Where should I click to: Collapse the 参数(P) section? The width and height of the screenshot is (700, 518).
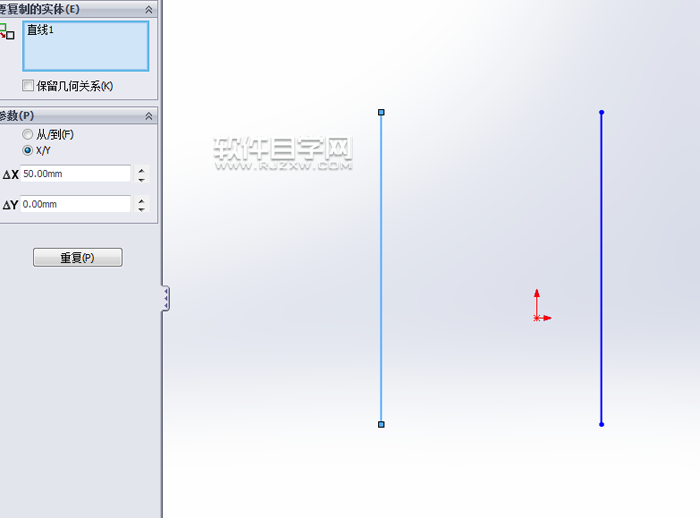[x=149, y=116]
